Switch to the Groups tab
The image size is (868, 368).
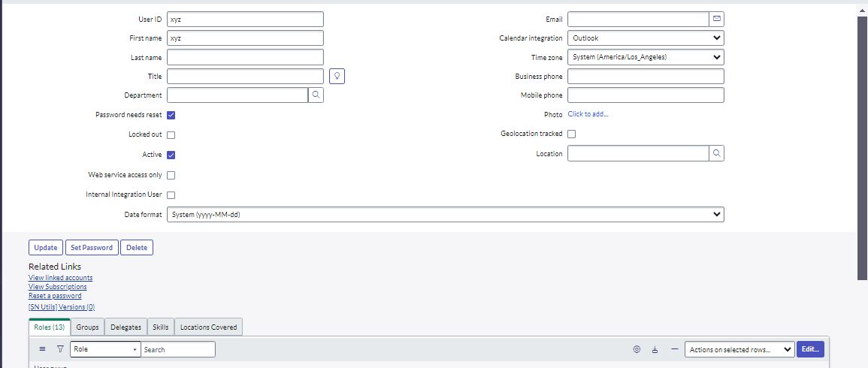87,327
